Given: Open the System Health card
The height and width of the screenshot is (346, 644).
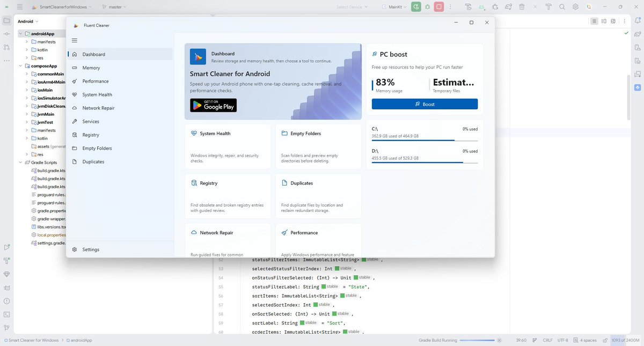Looking at the screenshot, I should pos(228,146).
